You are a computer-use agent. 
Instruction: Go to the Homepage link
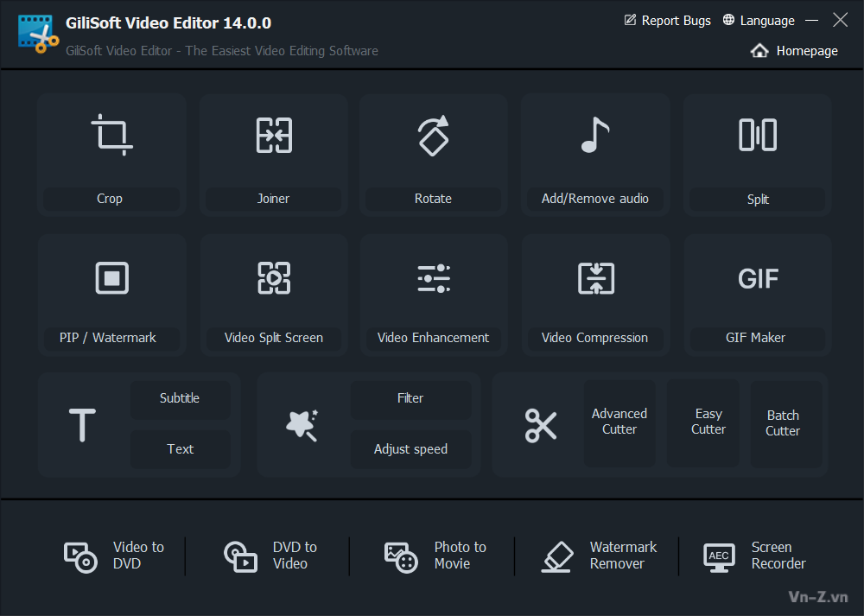[795, 51]
